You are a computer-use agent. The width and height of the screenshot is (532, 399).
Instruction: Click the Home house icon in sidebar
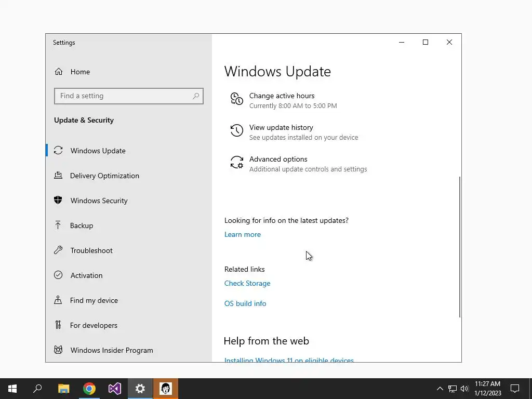tap(59, 72)
